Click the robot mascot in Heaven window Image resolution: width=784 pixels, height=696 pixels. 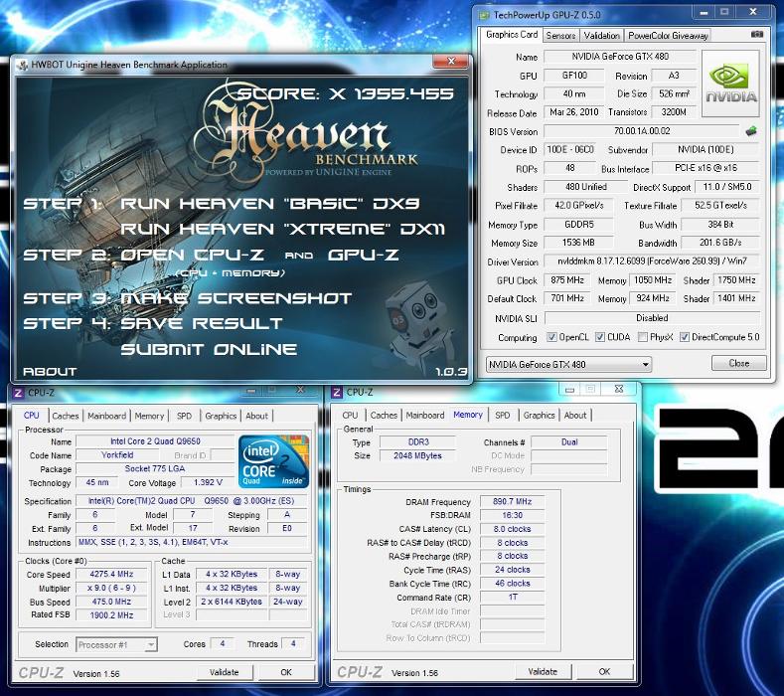(x=419, y=324)
